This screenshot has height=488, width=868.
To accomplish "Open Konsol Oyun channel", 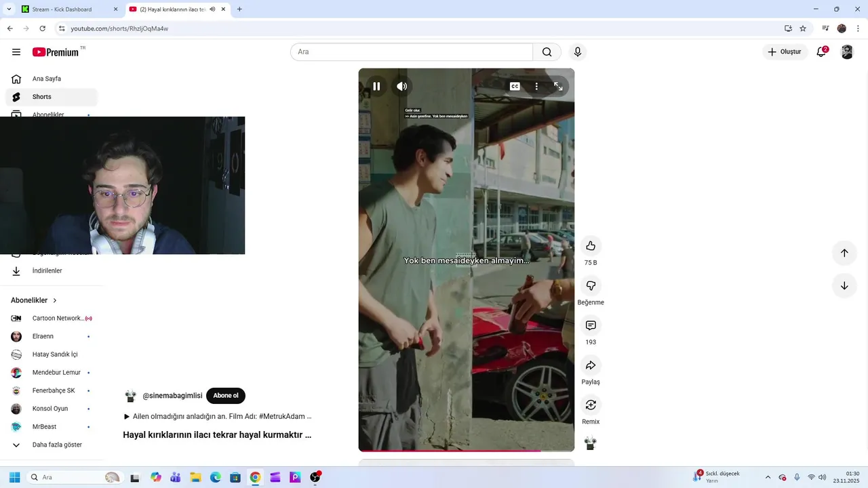I will click(52, 409).
